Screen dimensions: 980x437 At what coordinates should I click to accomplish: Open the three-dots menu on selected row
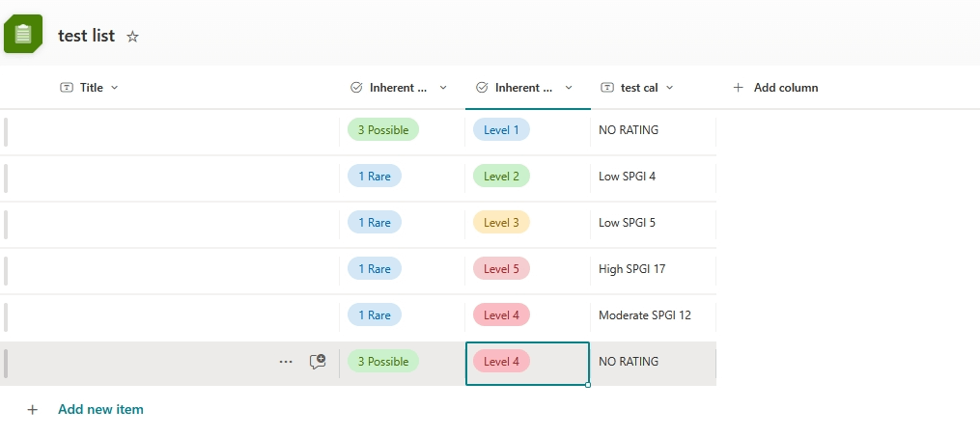click(286, 362)
